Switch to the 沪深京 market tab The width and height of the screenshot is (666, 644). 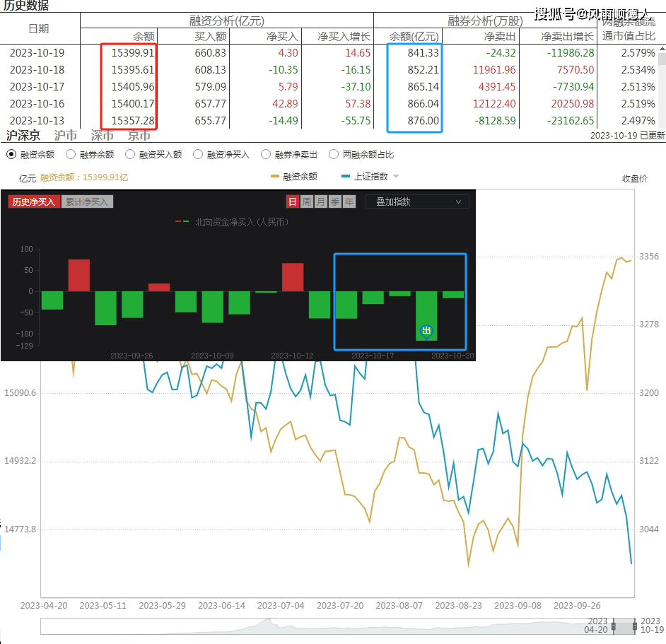click(23, 136)
